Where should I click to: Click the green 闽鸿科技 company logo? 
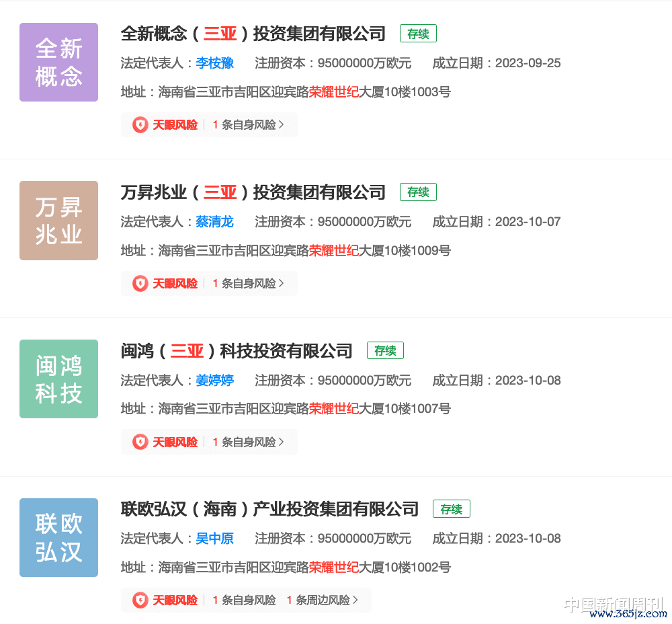(x=58, y=379)
